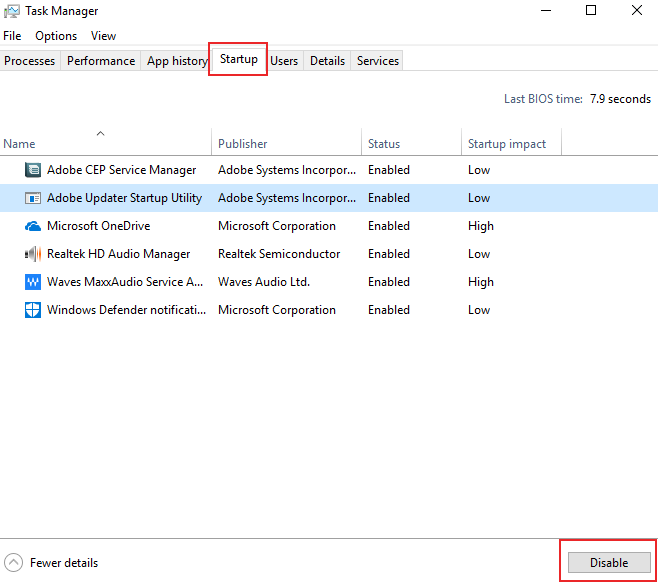Close the Task Manager window
Viewport: 658px width, 583px height.
coord(637,10)
